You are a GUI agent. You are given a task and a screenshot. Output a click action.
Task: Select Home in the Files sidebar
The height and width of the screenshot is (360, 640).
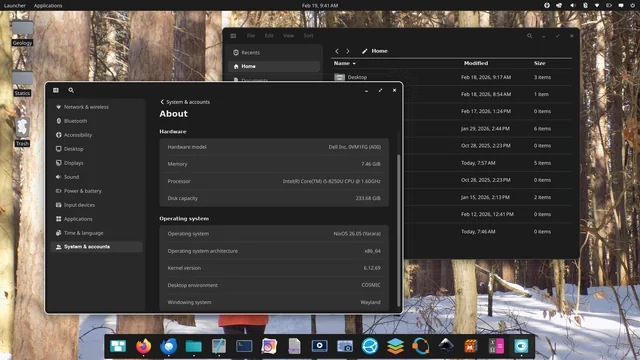click(x=274, y=66)
